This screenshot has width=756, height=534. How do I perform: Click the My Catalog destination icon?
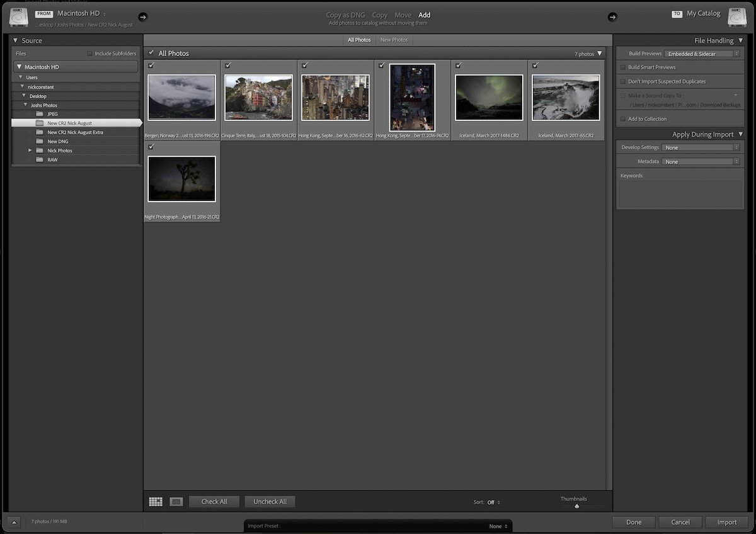736,17
